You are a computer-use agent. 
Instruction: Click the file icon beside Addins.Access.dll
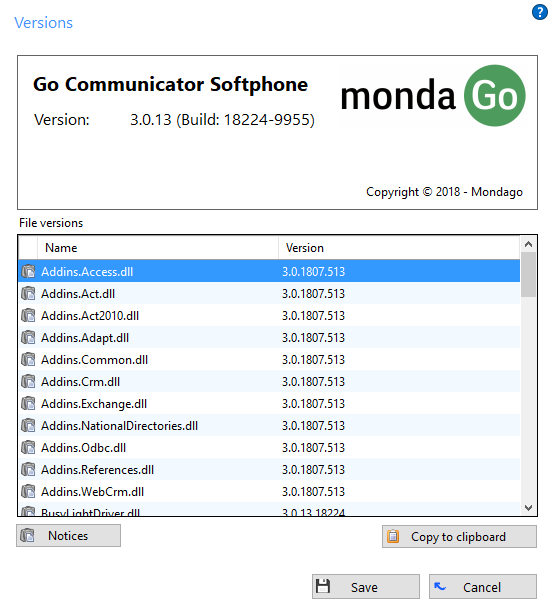point(28,271)
